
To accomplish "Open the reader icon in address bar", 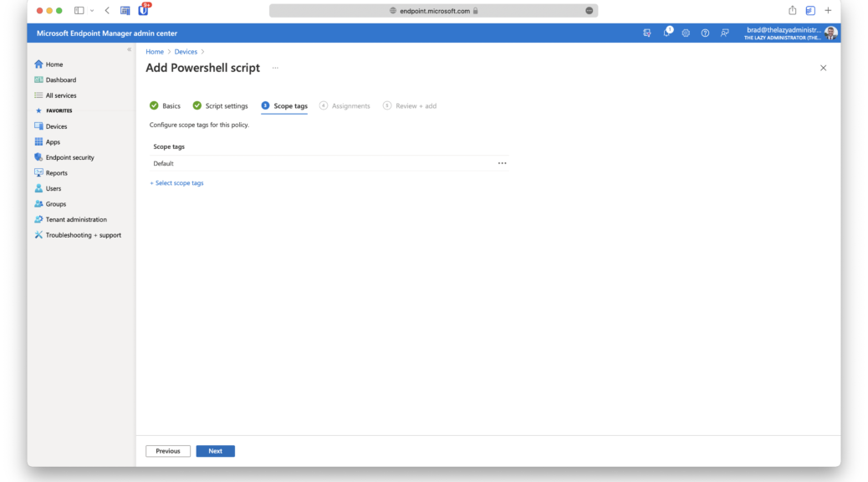I will [589, 11].
